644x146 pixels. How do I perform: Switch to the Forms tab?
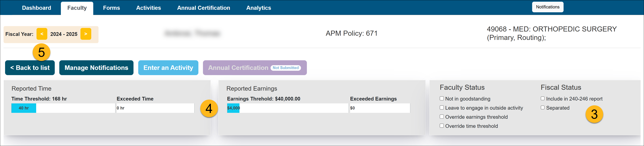(x=112, y=8)
